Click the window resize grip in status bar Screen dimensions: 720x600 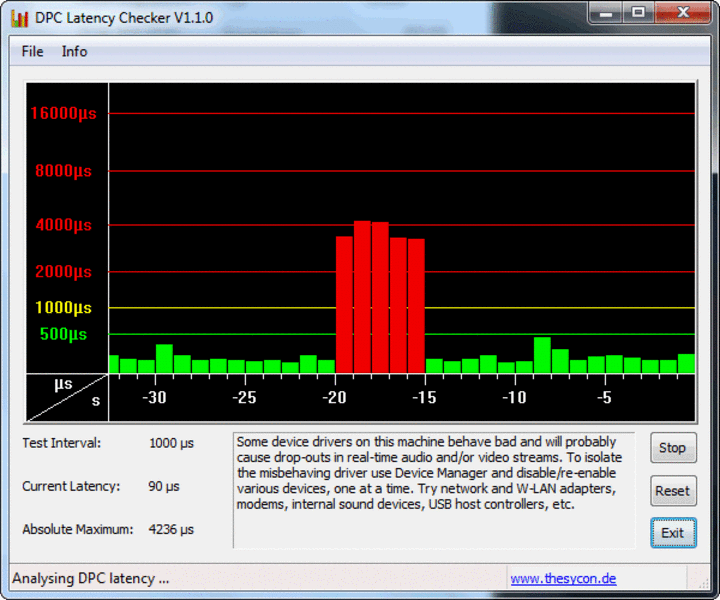coord(703,582)
